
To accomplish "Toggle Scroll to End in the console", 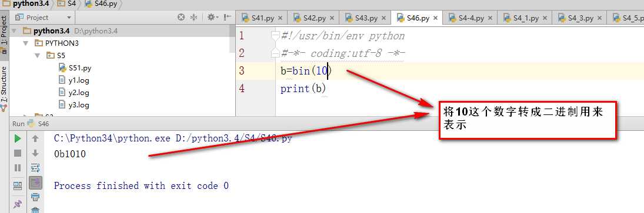I will click(x=35, y=182).
